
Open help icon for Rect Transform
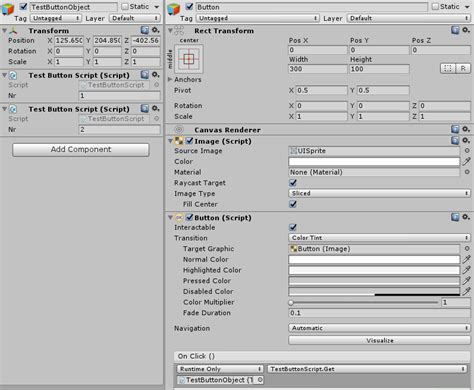(455, 30)
